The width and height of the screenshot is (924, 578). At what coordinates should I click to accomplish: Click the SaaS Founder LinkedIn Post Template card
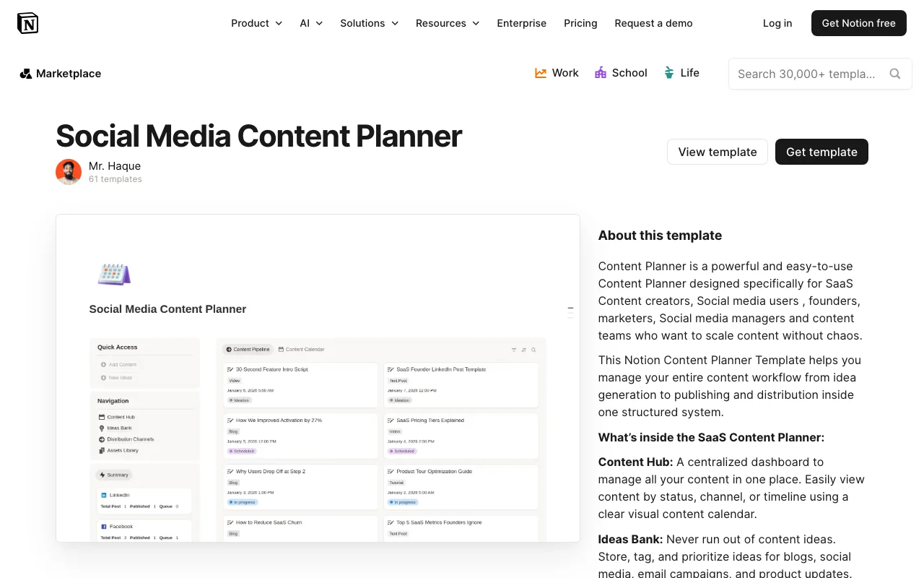(x=461, y=385)
